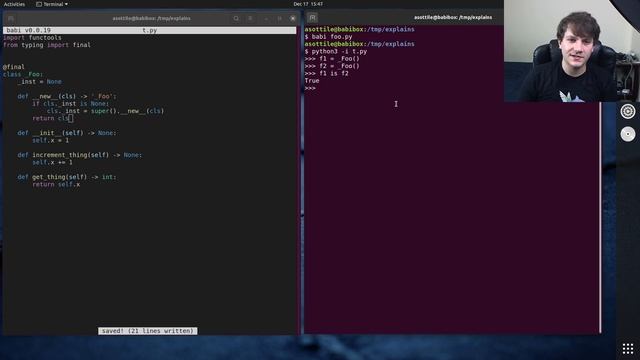Click the '@final' decorator line
This screenshot has height=360, width=640.
click(x=14, y=67)
